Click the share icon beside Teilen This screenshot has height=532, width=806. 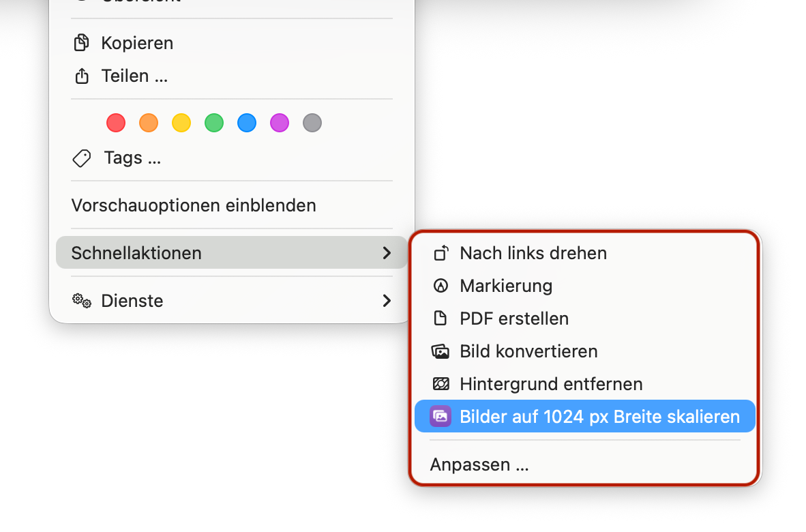[81, 76]
